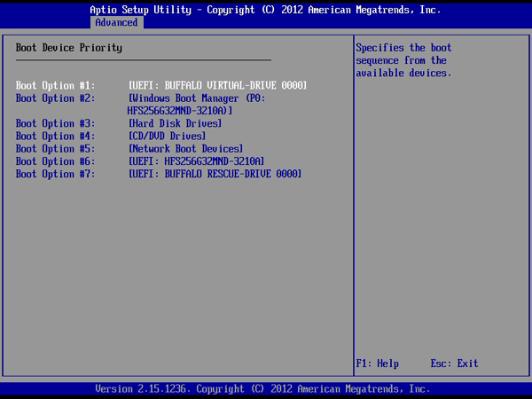Select the Boot Option #1 label

[55, 85]
